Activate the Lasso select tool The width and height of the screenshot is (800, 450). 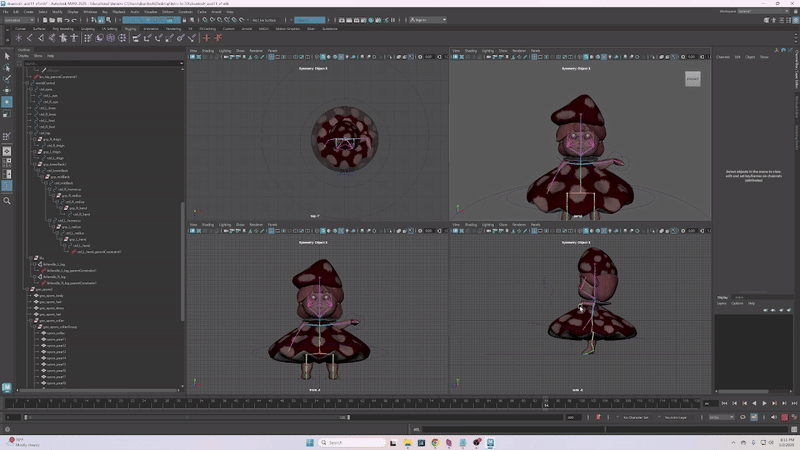pos(7,66)
